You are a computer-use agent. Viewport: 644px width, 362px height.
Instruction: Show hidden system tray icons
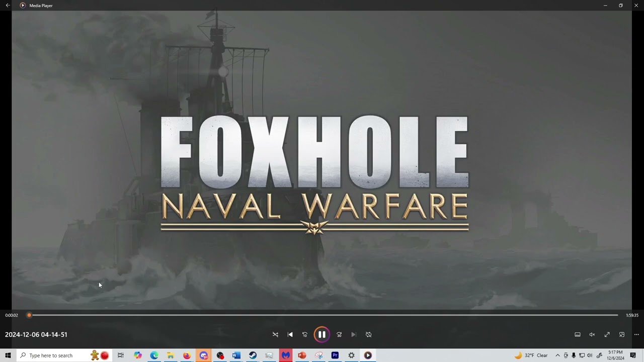point(557,355)
